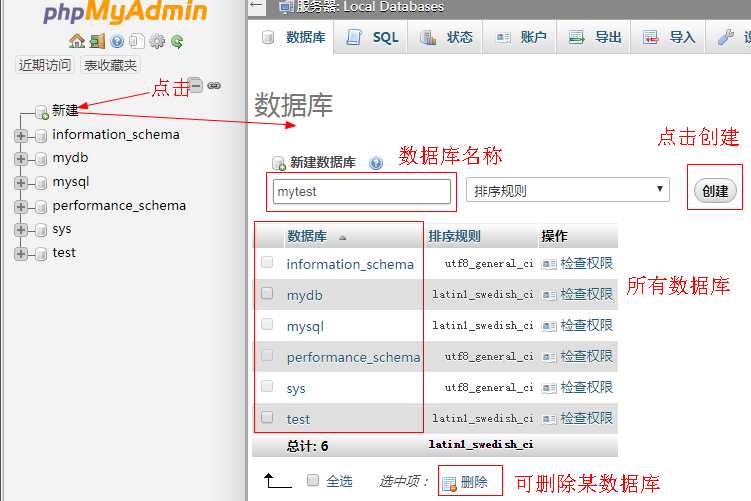This screenshot has height=501, width=751.
Task: Click the 删除 drop database button
Action: pos(464,482)
